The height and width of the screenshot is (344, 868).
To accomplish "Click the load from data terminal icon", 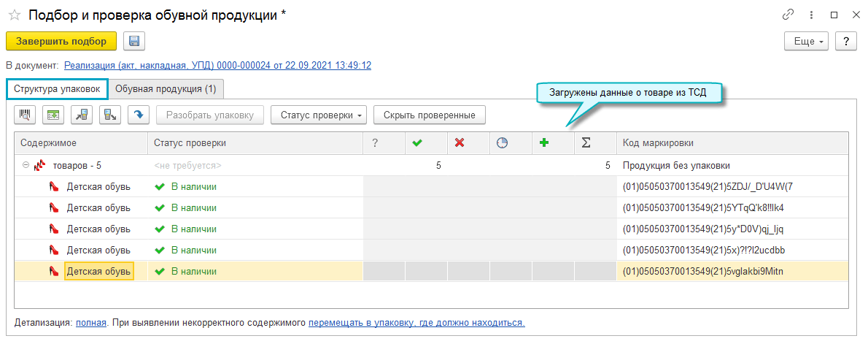I will (82, 115).
